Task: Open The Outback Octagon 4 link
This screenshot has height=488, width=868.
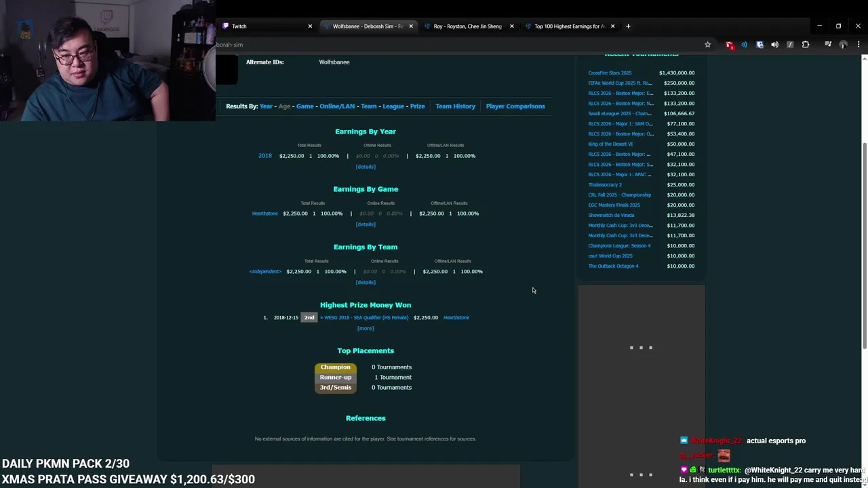Action: pos(613,266)
